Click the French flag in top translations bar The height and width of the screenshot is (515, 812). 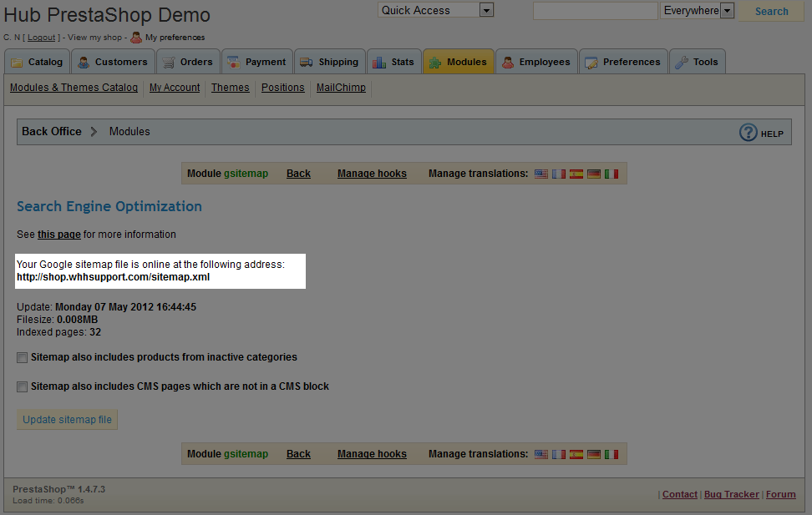point(559,174)
